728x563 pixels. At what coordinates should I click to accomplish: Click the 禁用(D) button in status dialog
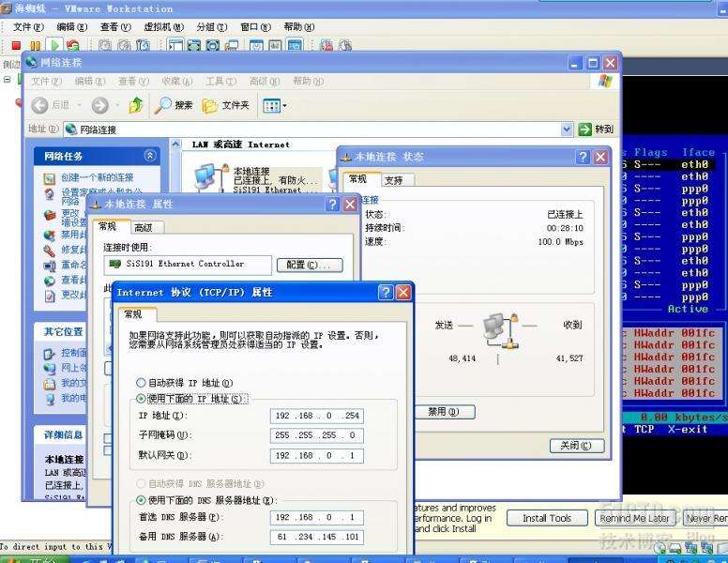(444, 412)
